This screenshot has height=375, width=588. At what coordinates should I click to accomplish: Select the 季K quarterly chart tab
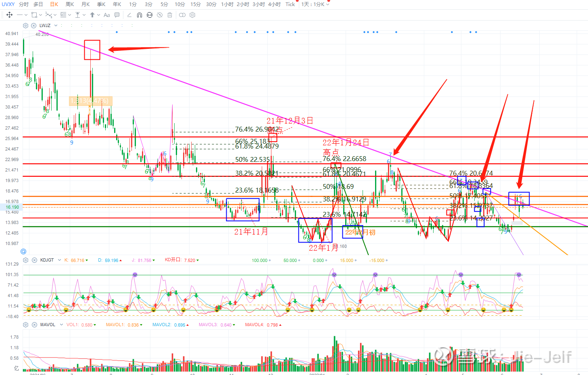click(x=101, y=4)
